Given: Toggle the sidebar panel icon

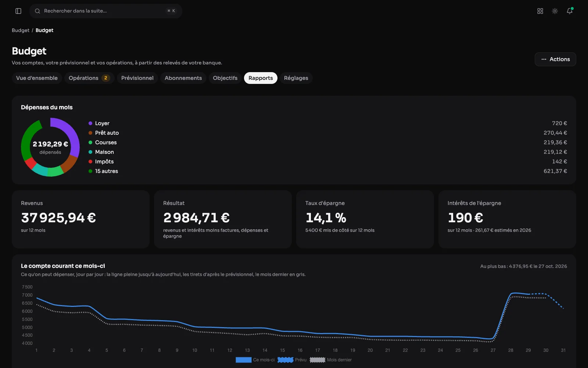Looking at the screenshot, I should [18, 11].
